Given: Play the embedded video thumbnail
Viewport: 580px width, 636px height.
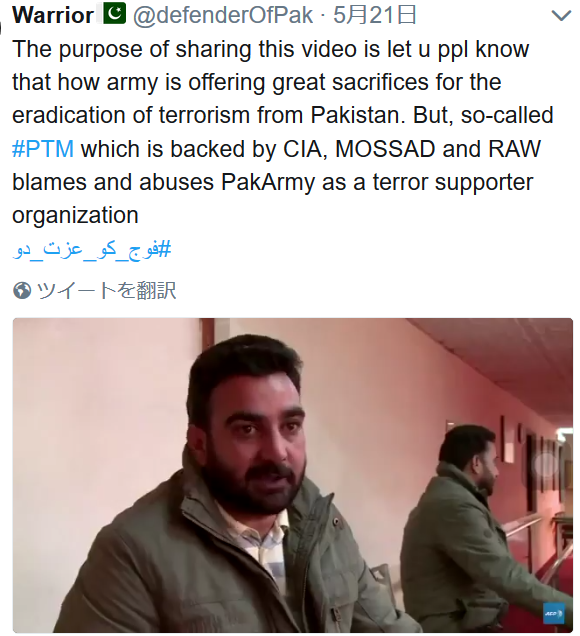Looking at the screenshot, I should click(292, 475).
